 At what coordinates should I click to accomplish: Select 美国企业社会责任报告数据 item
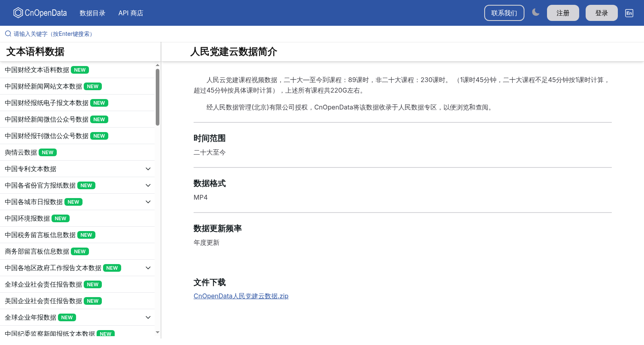[77, 301]
